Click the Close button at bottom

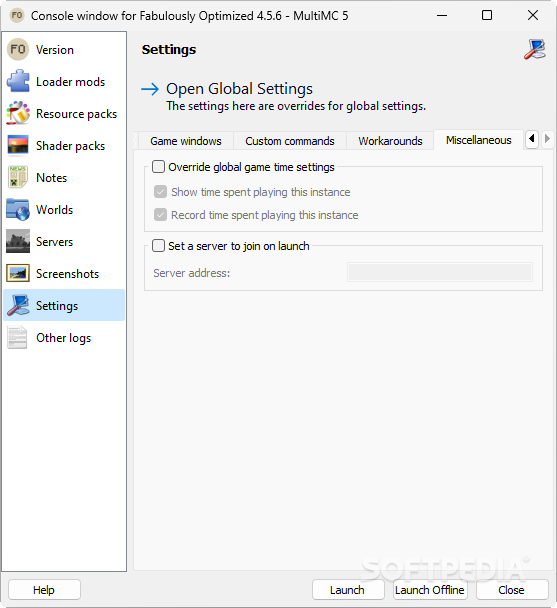(512, 590)
